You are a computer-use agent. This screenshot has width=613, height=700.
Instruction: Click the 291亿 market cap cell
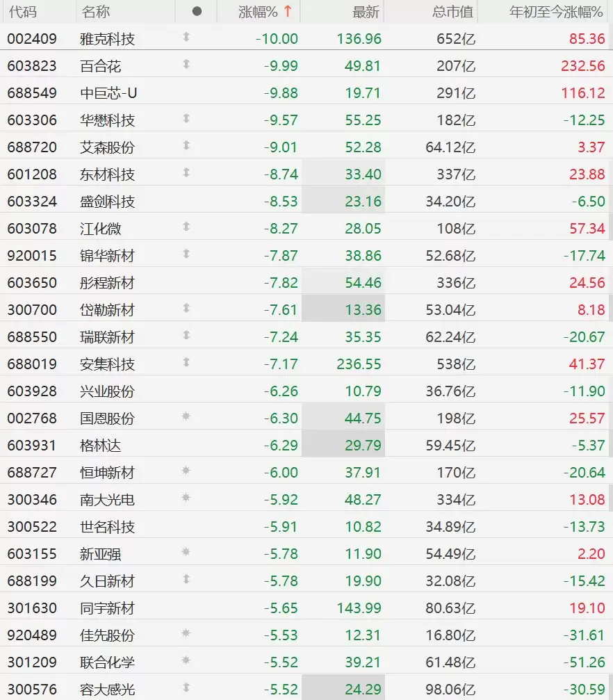pyautogui.click(x=456, y=93)
